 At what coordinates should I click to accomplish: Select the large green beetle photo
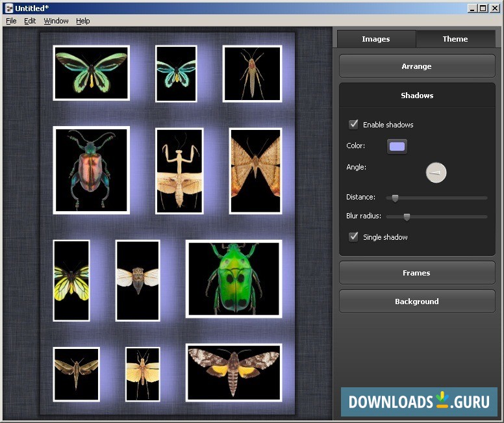point(234,279)
